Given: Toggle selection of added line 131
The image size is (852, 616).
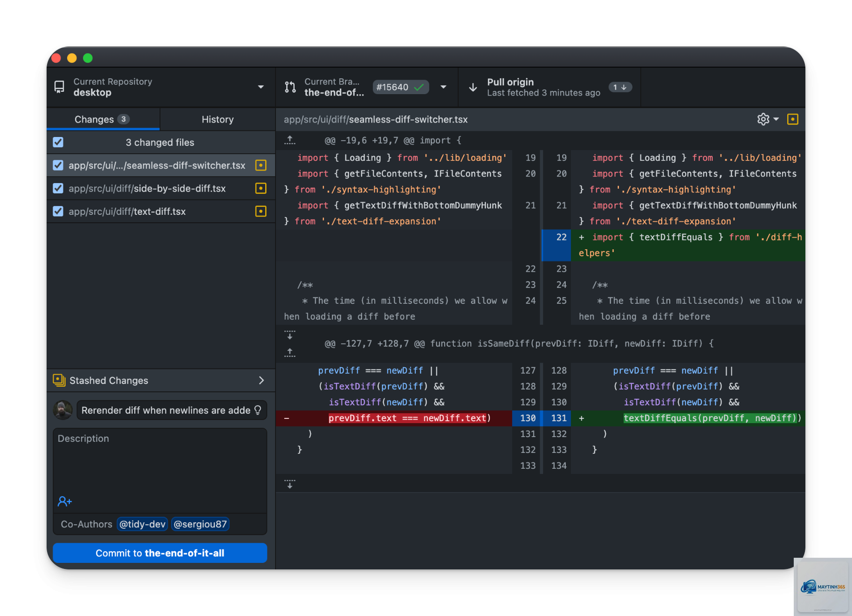Looking at the screenshot, I should tap(557, 418).
